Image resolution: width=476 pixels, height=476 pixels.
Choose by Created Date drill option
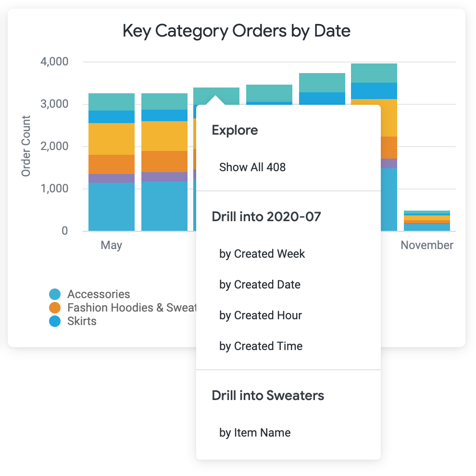point(260,285)
